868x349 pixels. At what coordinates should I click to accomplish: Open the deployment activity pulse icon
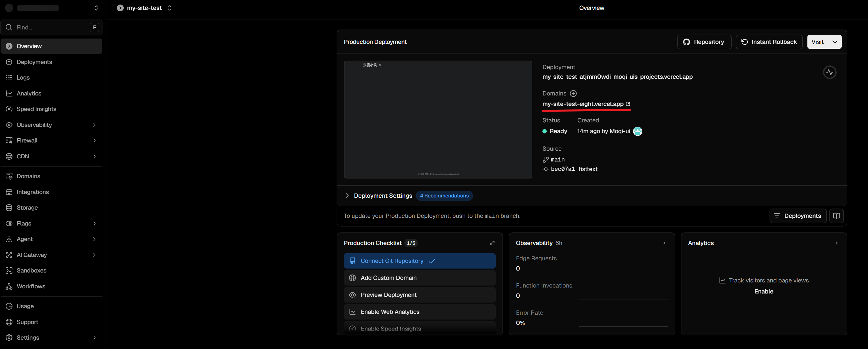pyautogui.click(x=829, y=72)
